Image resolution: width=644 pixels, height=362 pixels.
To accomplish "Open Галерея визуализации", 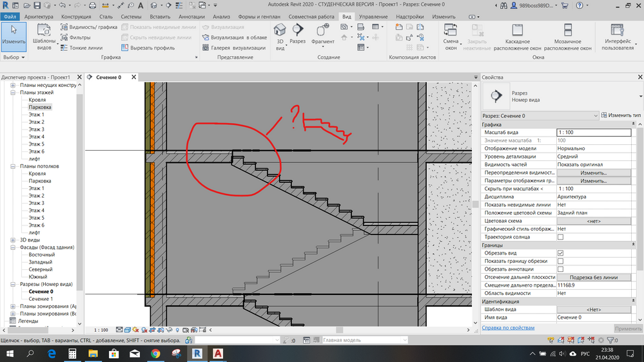I will [x=234, y=48].
